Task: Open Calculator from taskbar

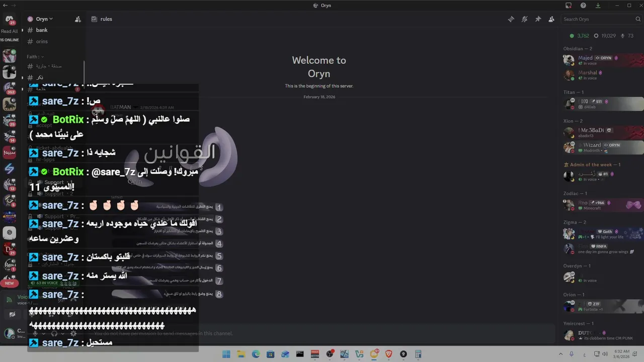Action: 418,354
